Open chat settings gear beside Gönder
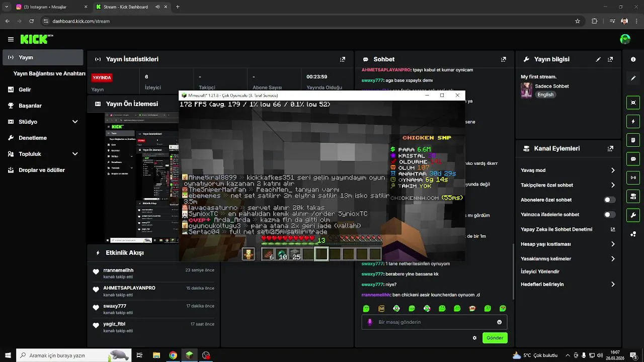644x362 pixels. click(474, 338)
